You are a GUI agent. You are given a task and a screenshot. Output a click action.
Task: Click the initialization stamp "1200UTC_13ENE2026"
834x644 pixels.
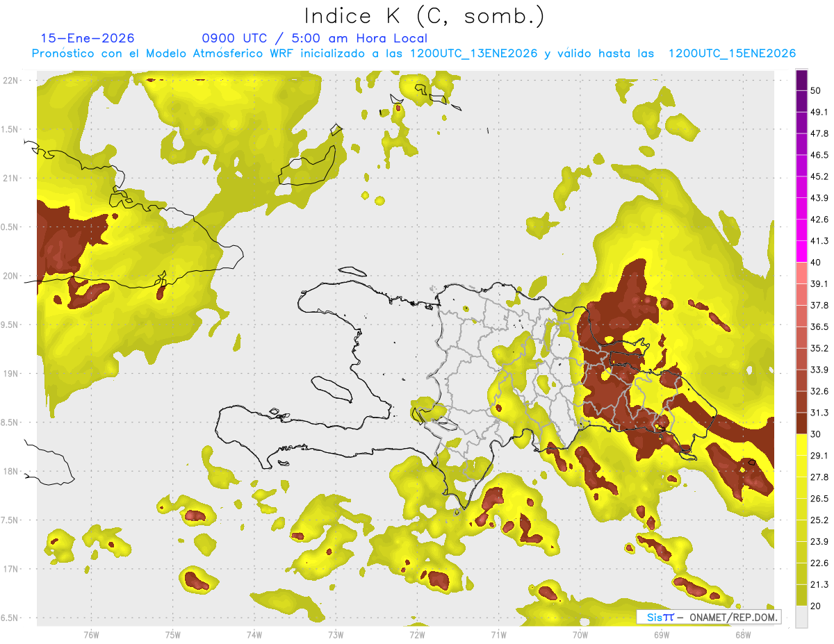click(474, 53)
